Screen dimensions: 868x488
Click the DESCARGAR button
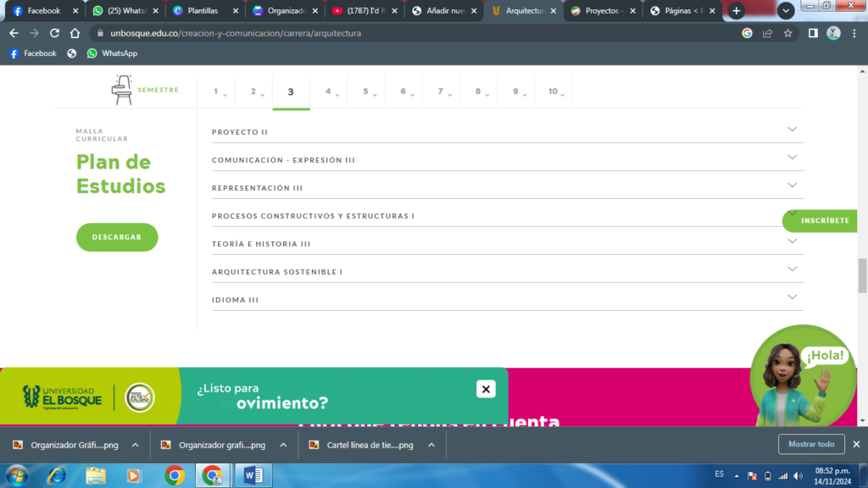point(117,237)
